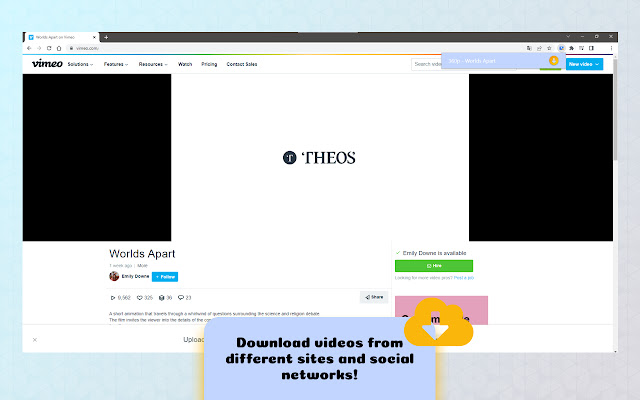Open the New video dropdown button
The width and height of the screenshot is (640, 400).
coord(584,64)
